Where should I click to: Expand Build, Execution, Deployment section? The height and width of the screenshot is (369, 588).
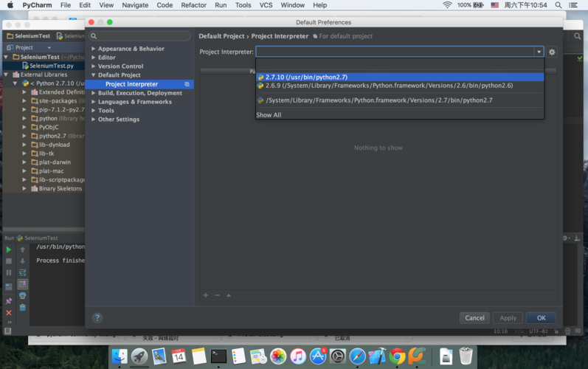pyautogui.click(x=94, y=93)
